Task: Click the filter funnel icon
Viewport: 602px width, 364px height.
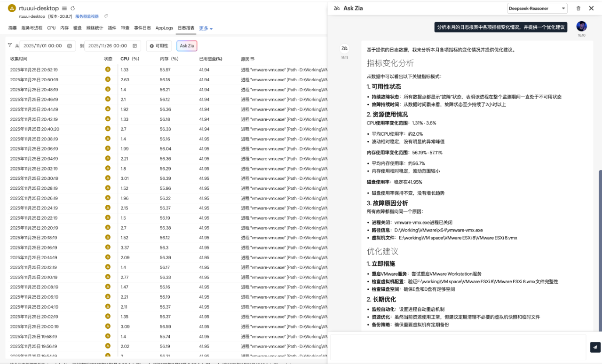Action: click(10, 46)
